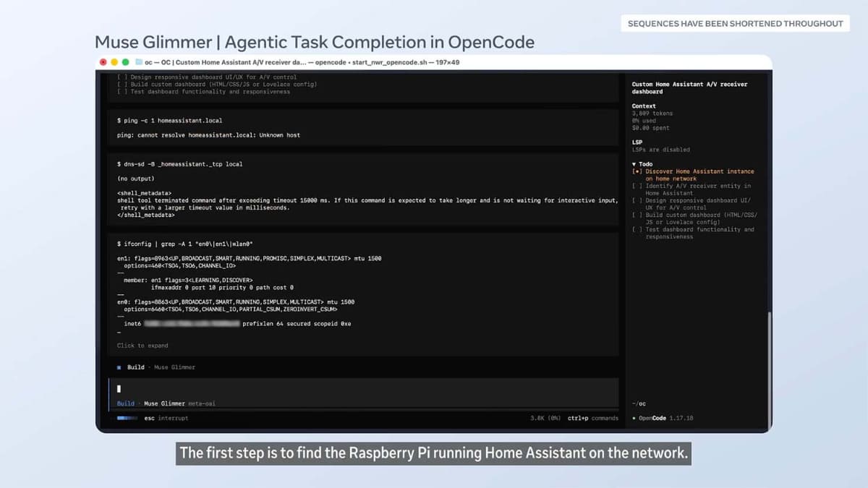Click the 'dns-sd -B _homeassistant._tcp local' command
868x488 pixels.
click(180, 164)
